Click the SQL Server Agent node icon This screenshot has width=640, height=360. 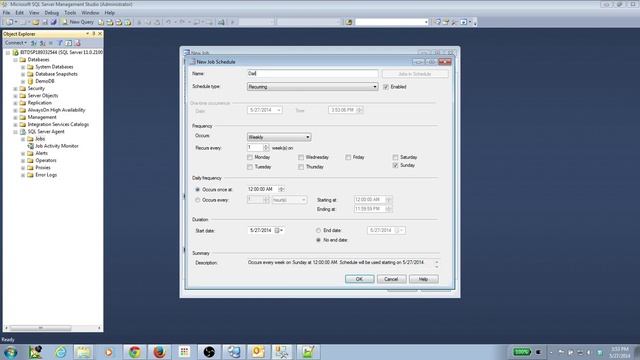23,132
